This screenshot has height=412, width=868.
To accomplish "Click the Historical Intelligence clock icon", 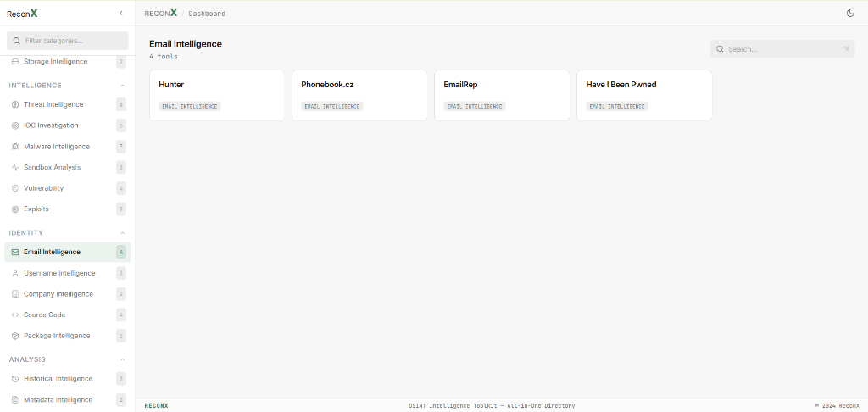I will tap(15, 379).
